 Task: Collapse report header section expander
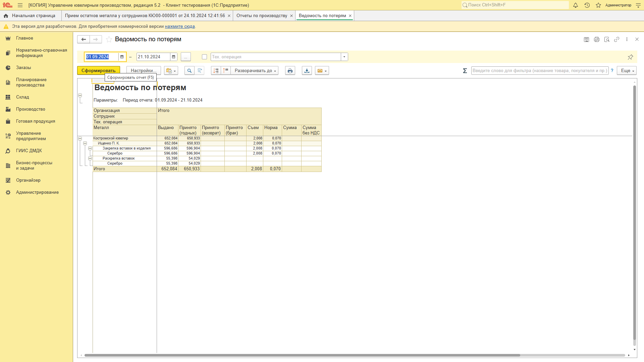tap(80, 96)
